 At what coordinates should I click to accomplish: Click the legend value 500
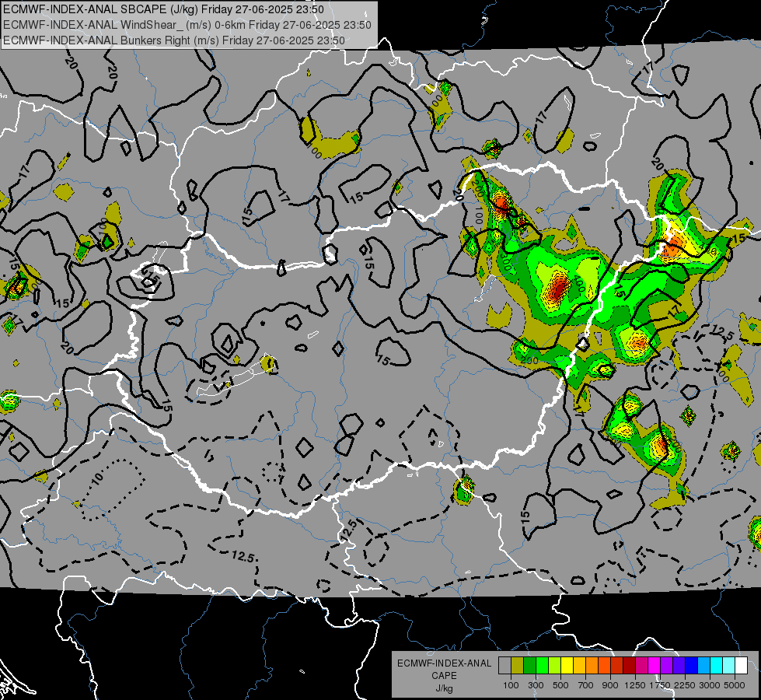pos(560,685)
